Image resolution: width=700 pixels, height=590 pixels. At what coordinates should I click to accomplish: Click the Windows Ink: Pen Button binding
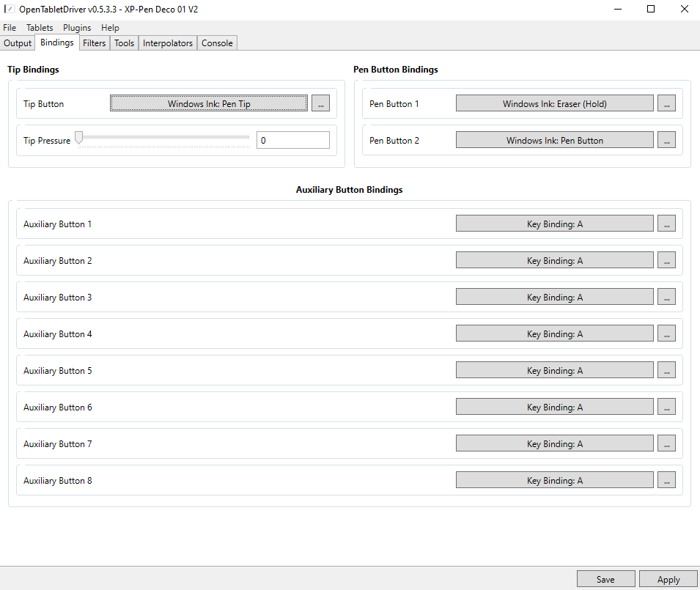pos(554,140)
